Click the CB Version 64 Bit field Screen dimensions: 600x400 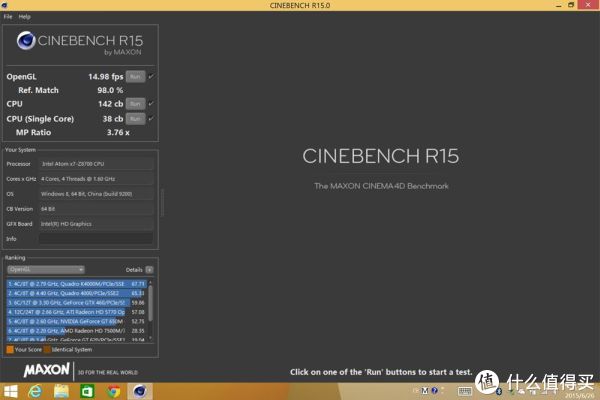coord(96,209)
